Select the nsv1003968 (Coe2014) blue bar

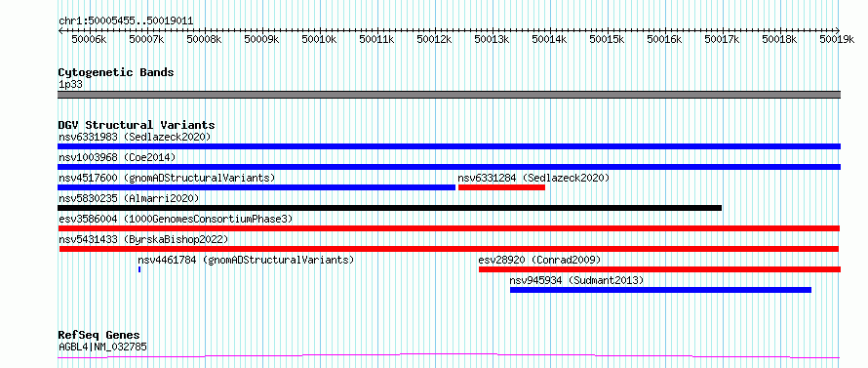point(449,167)
